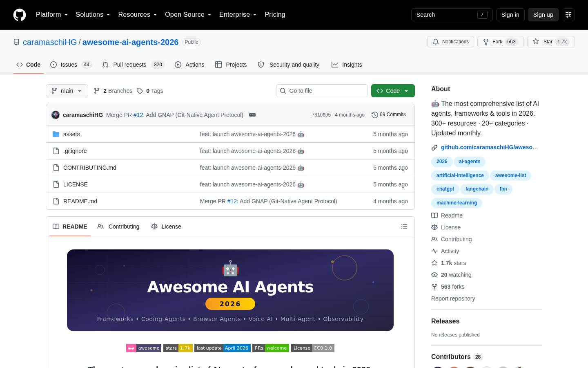Open the Actions tab
588x368 pixels.
[x=189, y=65]
